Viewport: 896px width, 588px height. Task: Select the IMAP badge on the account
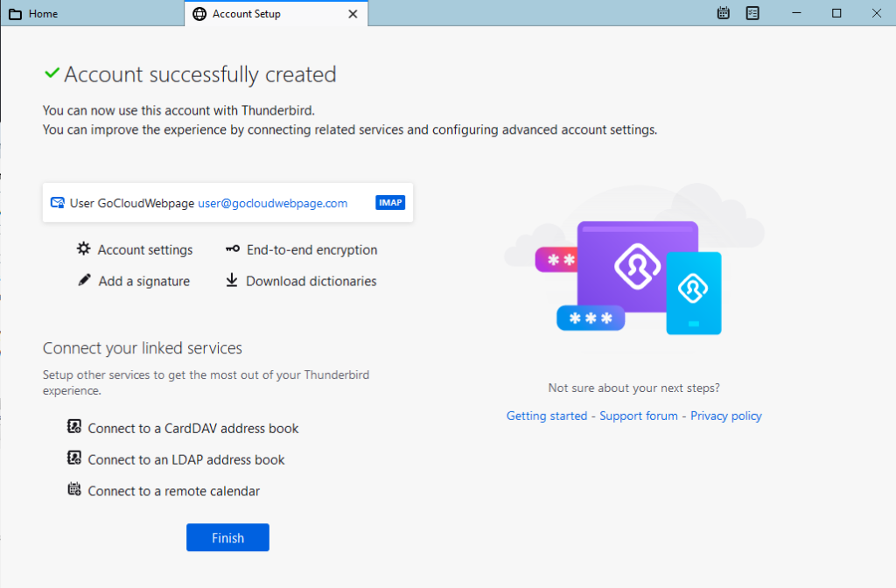pyautogui.click(x=390, y=202)
